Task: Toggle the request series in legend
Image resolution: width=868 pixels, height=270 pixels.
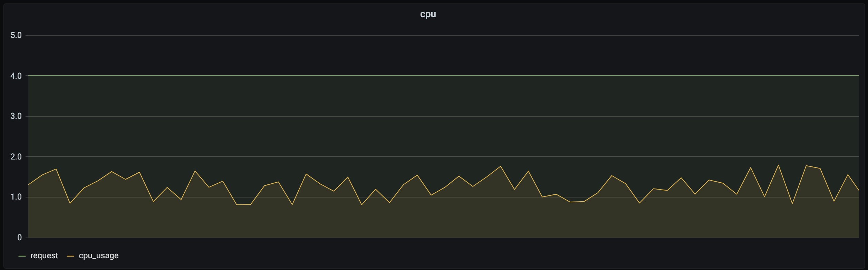Action: pos(44,255)
